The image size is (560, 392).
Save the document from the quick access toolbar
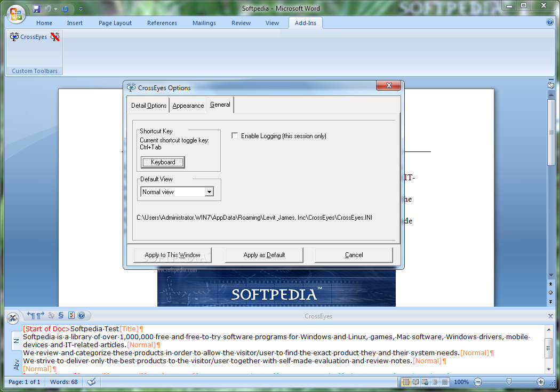pyautogui.click(x=36, y=9)
